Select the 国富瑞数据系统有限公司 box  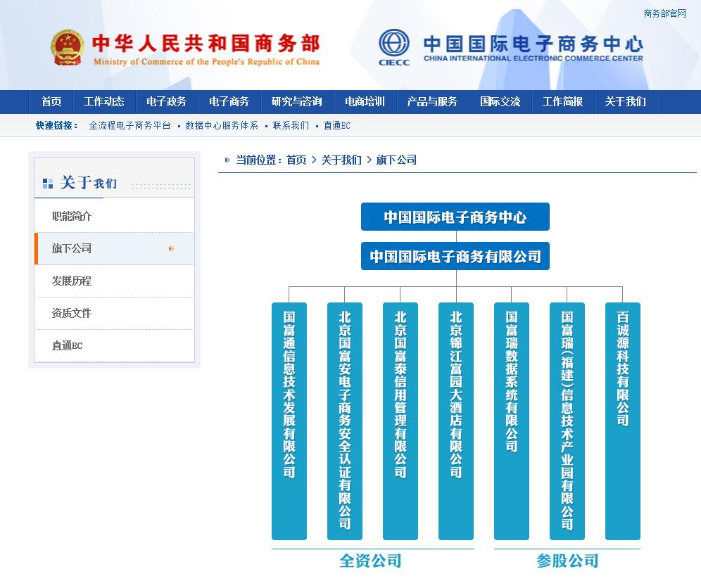[x=512, y=421]
